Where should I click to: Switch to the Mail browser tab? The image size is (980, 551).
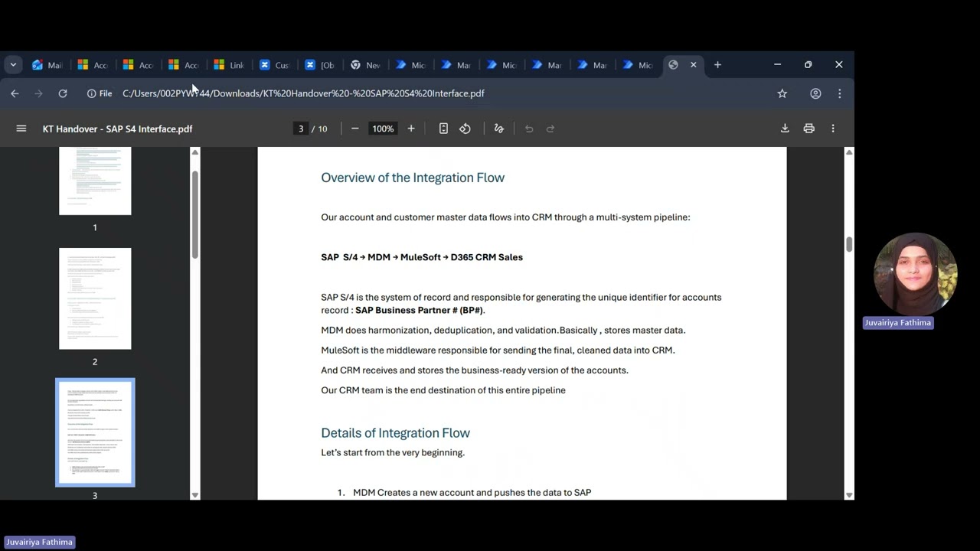(x=47, y=65)
